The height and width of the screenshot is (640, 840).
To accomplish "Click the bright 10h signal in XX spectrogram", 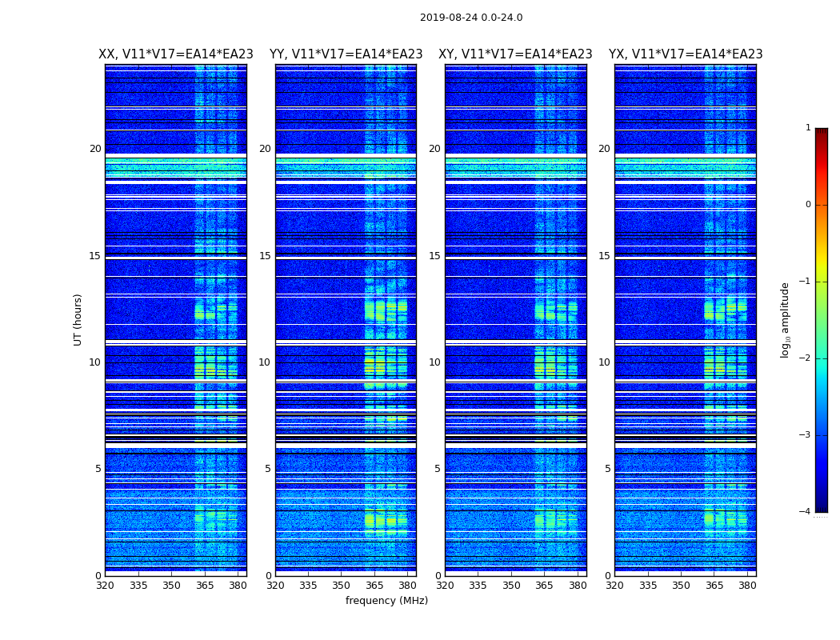I will tap(215, 364).
